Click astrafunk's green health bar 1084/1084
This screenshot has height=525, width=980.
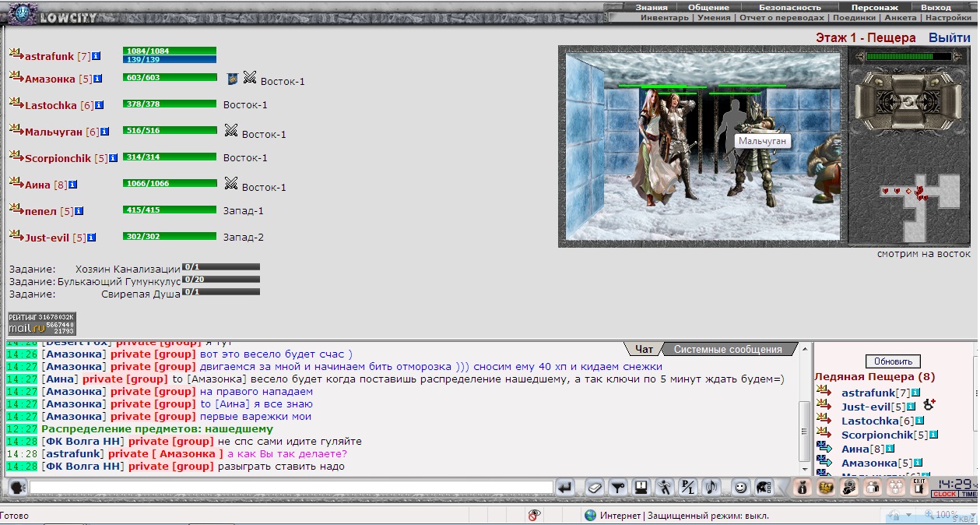[x=169, y=51]
